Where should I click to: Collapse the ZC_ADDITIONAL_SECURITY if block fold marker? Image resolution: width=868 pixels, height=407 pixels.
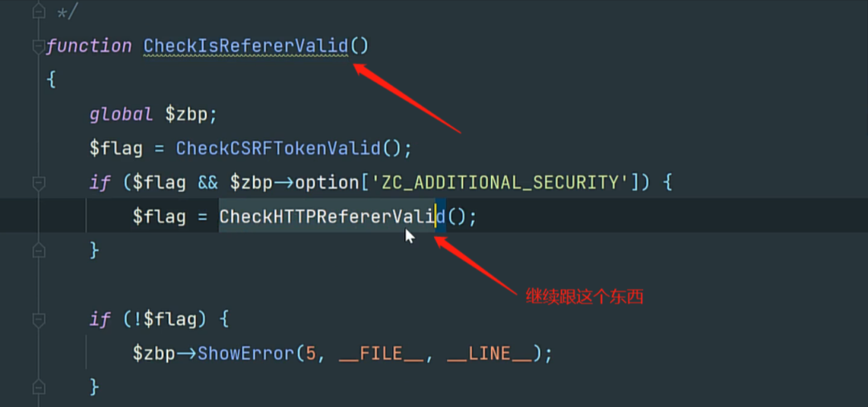coord(39,182)
